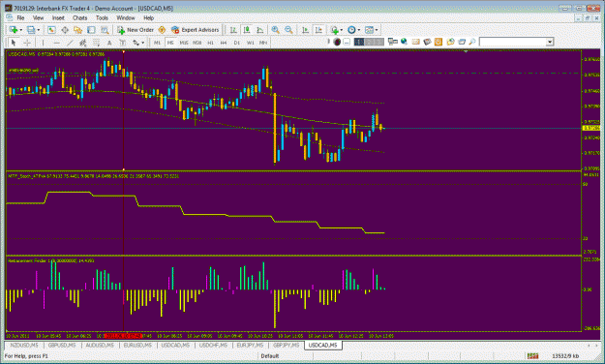Expand the Indicators dropdown arrow
Image resolution: width=605 pixels, height=364 pixels.
[x=342, y=30]
